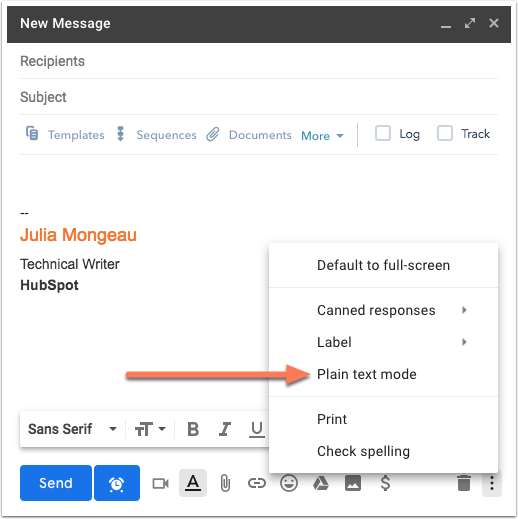Select Print from the menu
The height and width of the screenshot is (519, 518).
click(x=383, y=419)
